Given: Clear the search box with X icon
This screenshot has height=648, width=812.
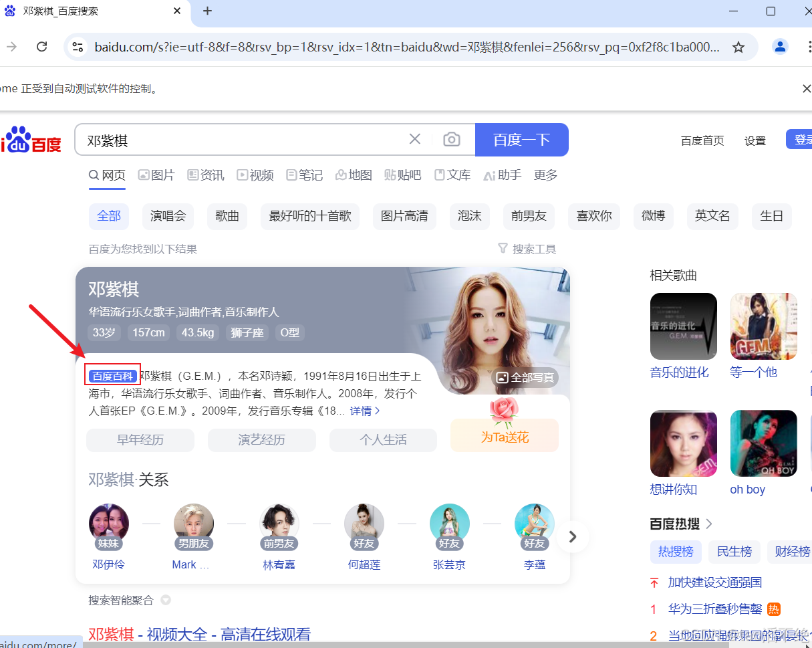Looking at the screenshot, I should tap(415, 139).
